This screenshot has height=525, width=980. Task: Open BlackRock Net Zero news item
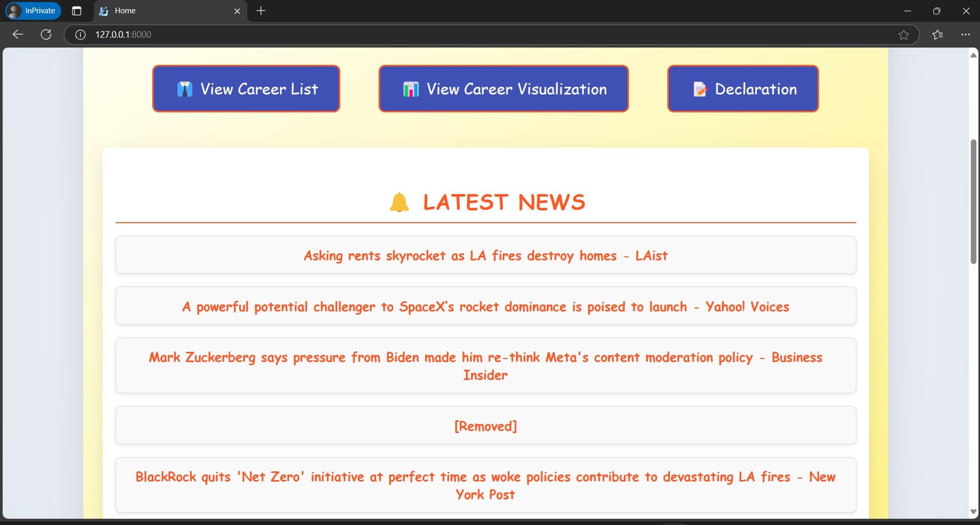486,485
